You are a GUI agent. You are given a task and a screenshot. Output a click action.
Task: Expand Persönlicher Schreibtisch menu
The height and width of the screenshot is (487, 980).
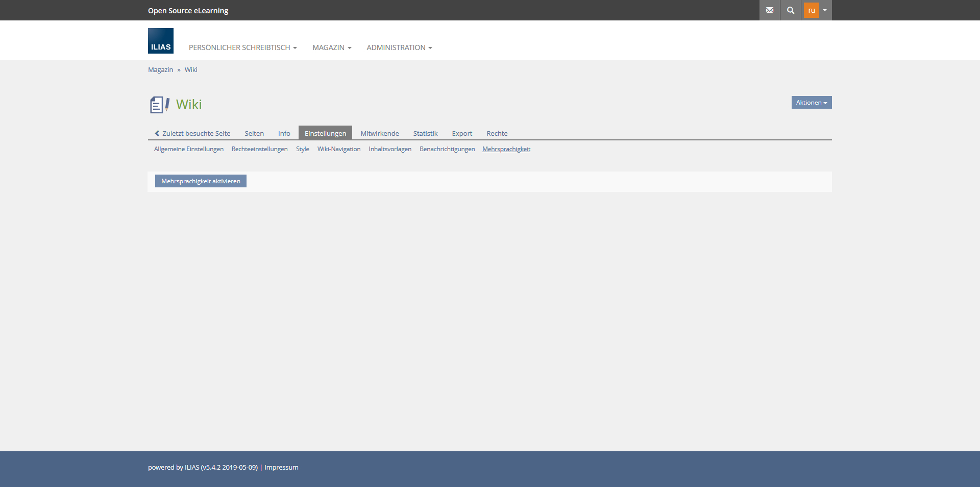pyautogui.click(x=242, y=47)
